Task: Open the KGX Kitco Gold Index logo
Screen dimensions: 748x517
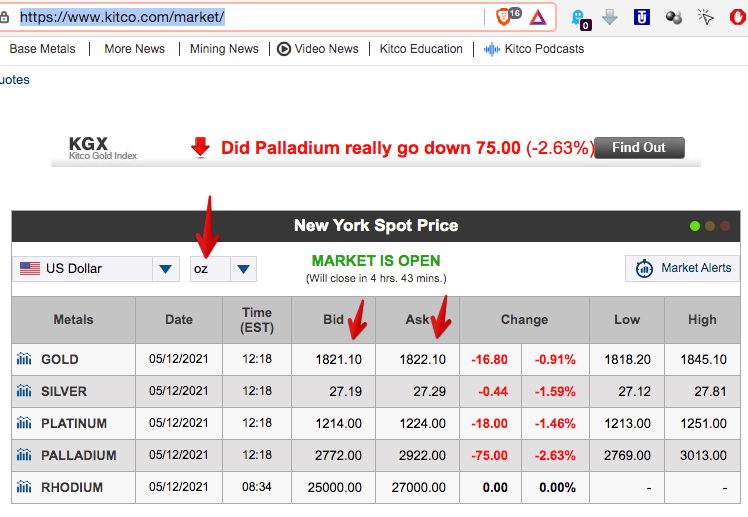Action: [x=103, y=148]
